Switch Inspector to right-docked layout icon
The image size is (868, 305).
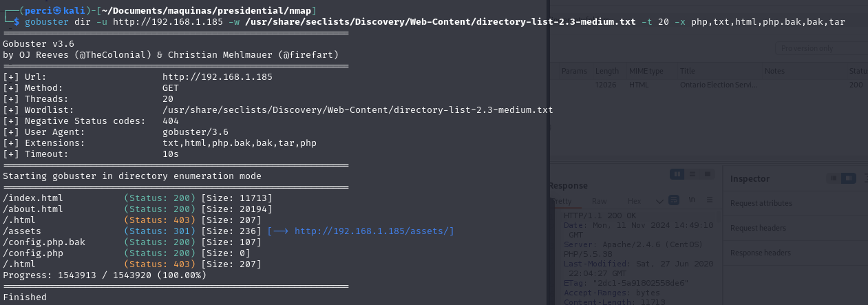click(x=849, y=179)
